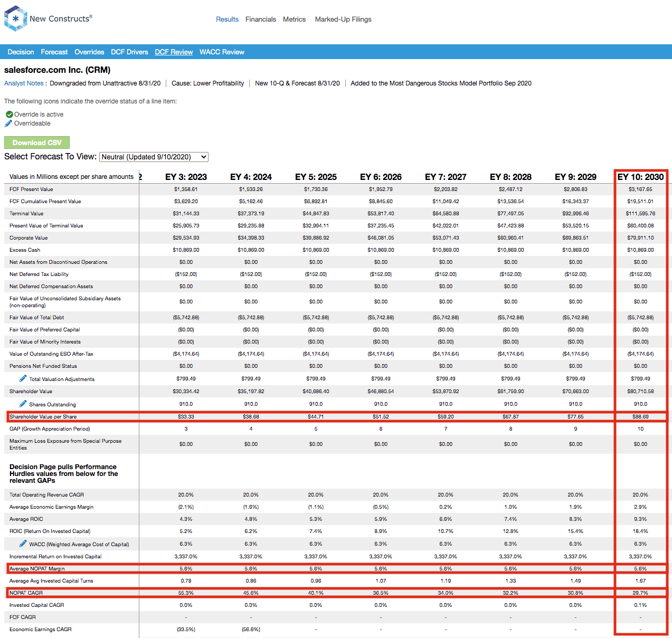672x638 pixels.
Task: Switch to the Financials tab
Action: pos(261,20)
